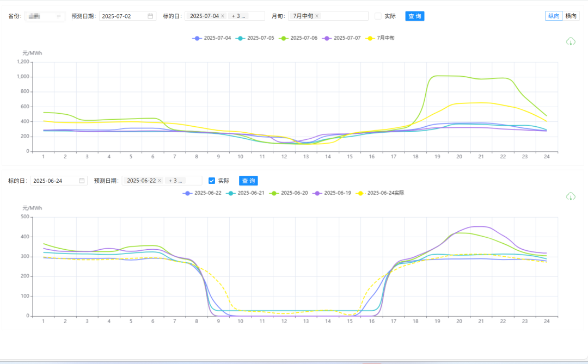Image resolution: width=588 pixels, height=364 pixels.
Task: Toggle 2025-07-06 series in top legend
Action: (298, 38)
